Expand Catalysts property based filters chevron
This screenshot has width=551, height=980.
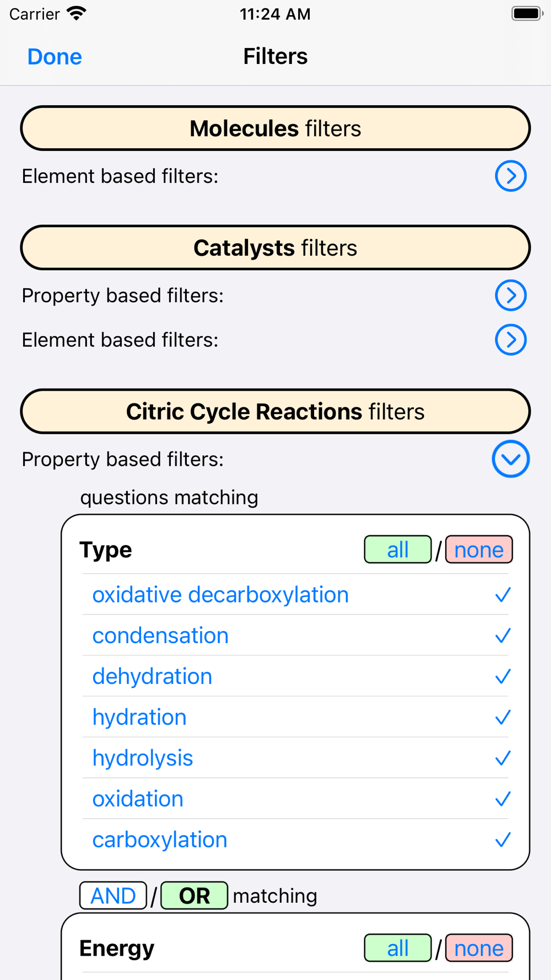click(x=510, y=295)
